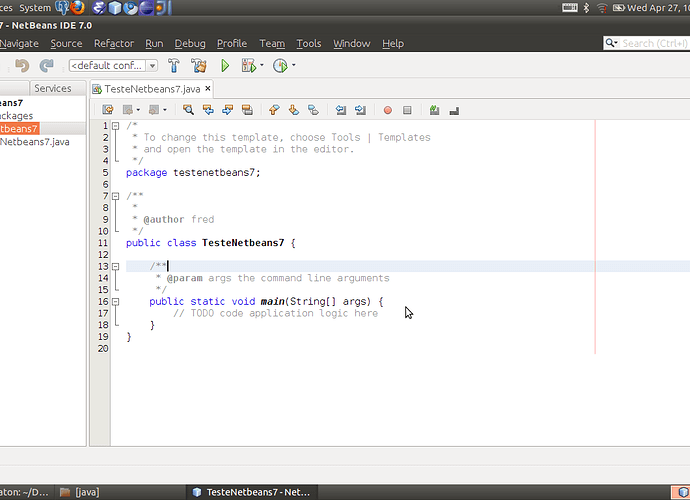This screenshot has height=500, width=690.
Task: Click Clean and Build Project icon
Action: 198,66
